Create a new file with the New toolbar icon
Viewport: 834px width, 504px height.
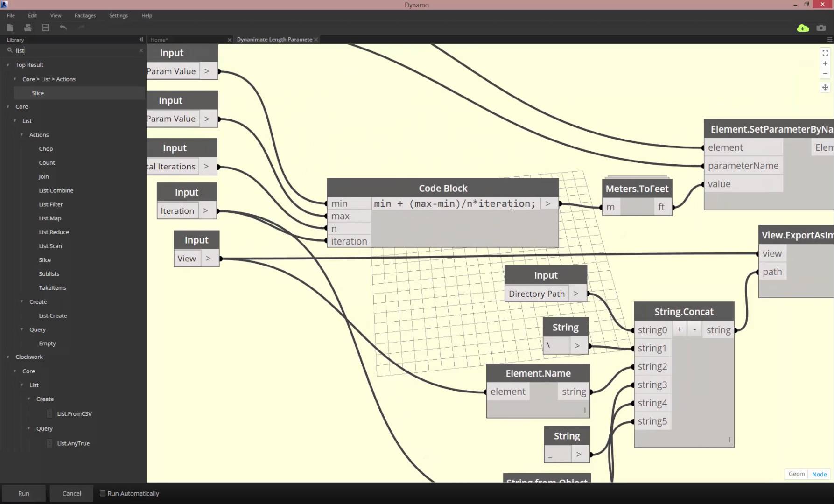click(x=10, y=28)
